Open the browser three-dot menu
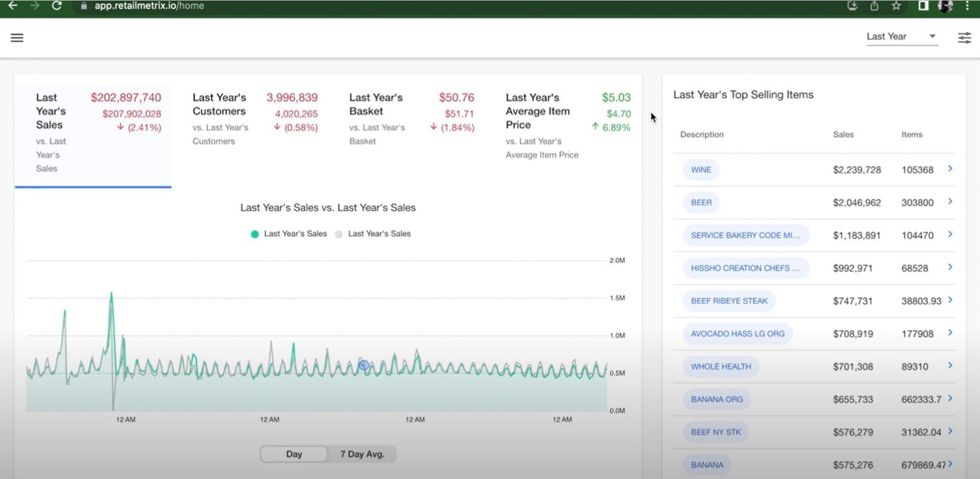Screen dimensions: 980x479 coord(967,6)
